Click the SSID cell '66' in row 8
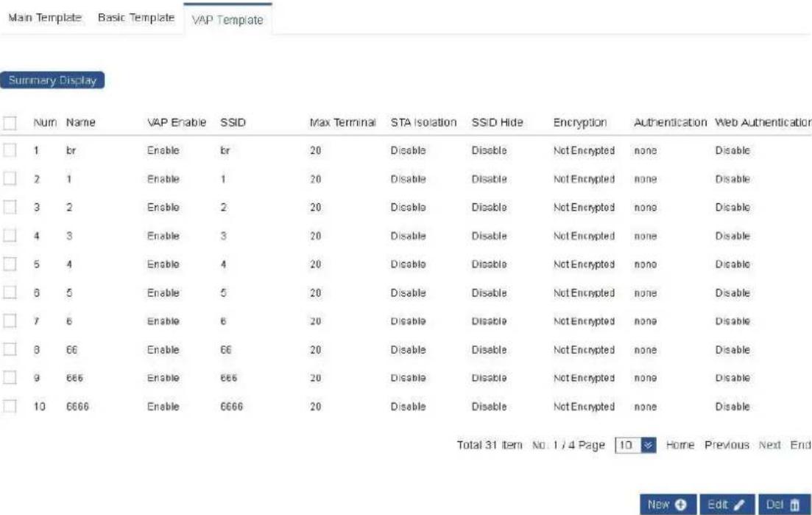Viewport: 812px width, 515px height. coord(226,350)
